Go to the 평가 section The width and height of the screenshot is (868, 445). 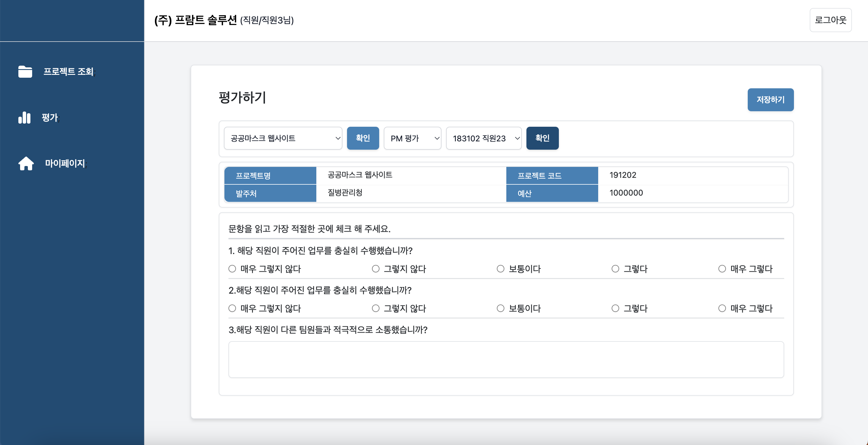point(50,118)
